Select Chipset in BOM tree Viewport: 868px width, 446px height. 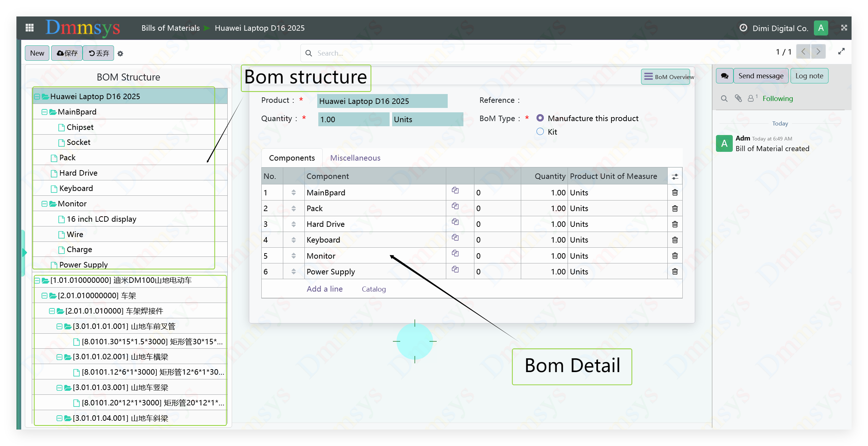pyautogui.click(x=80, y=127)
